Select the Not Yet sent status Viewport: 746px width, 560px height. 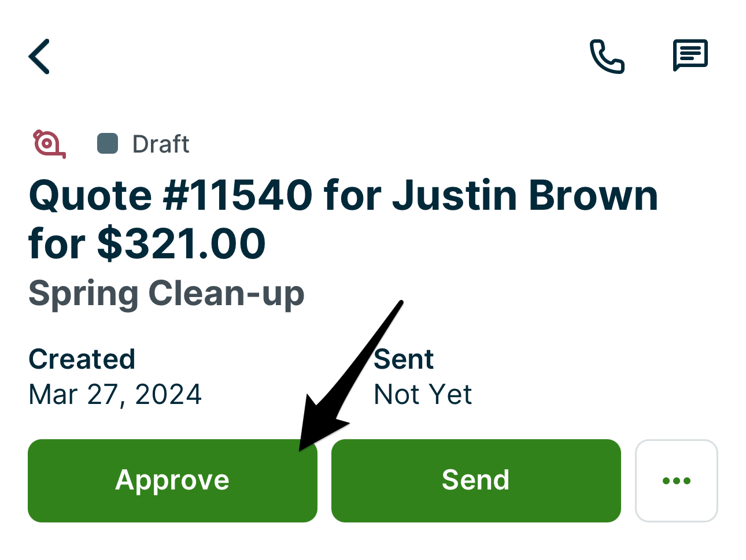423,395
